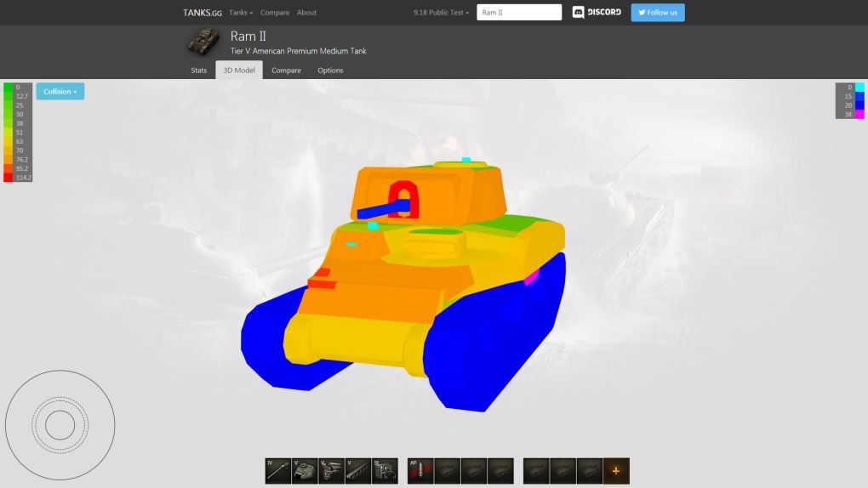Click the Ram II tank thumbnail in header
Image resolution: width=868 pixels, height=488 pixels.
203,41
